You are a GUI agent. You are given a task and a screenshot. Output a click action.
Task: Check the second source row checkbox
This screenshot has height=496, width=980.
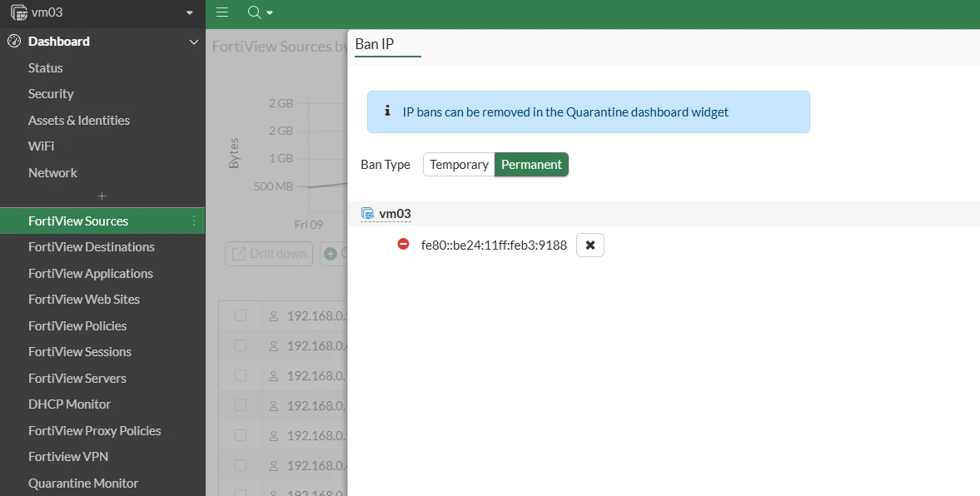[241, 345]
